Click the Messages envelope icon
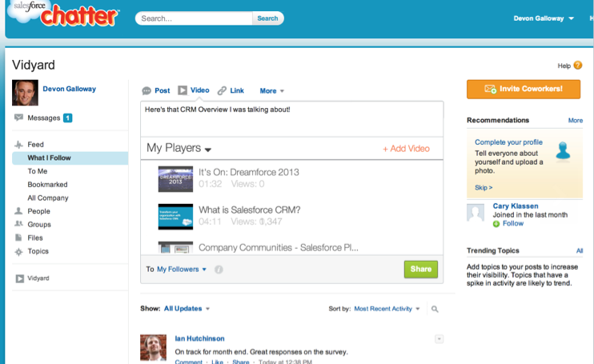This screenshot has height=364, width=594. click(x=18, y=118)
